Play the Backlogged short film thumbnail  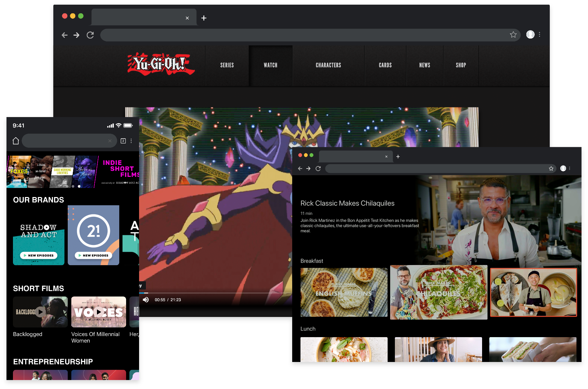click(x=40, y=312)
